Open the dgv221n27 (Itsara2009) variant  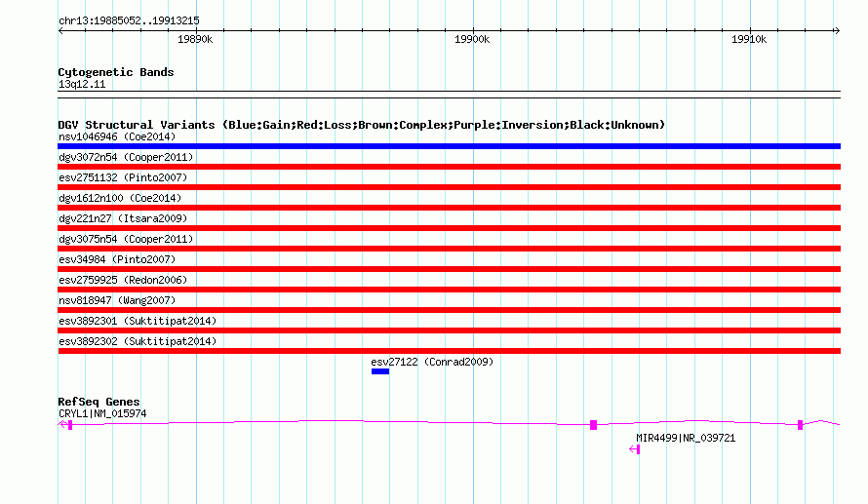123,218
